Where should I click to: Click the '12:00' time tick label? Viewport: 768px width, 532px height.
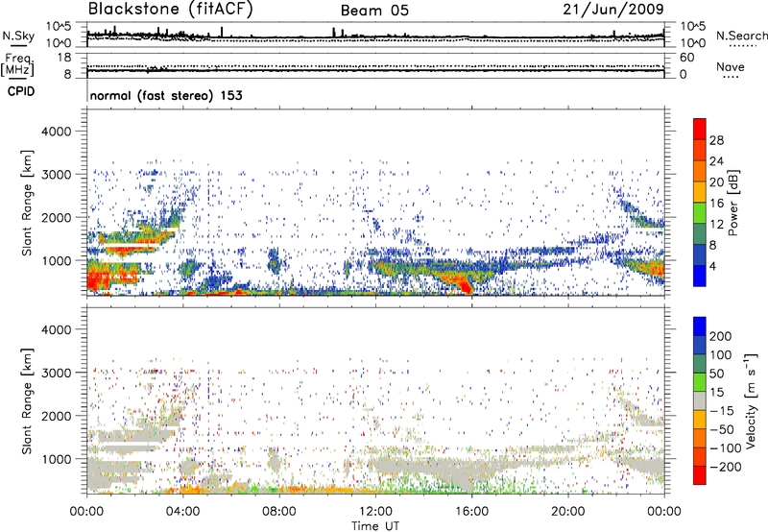375,512
